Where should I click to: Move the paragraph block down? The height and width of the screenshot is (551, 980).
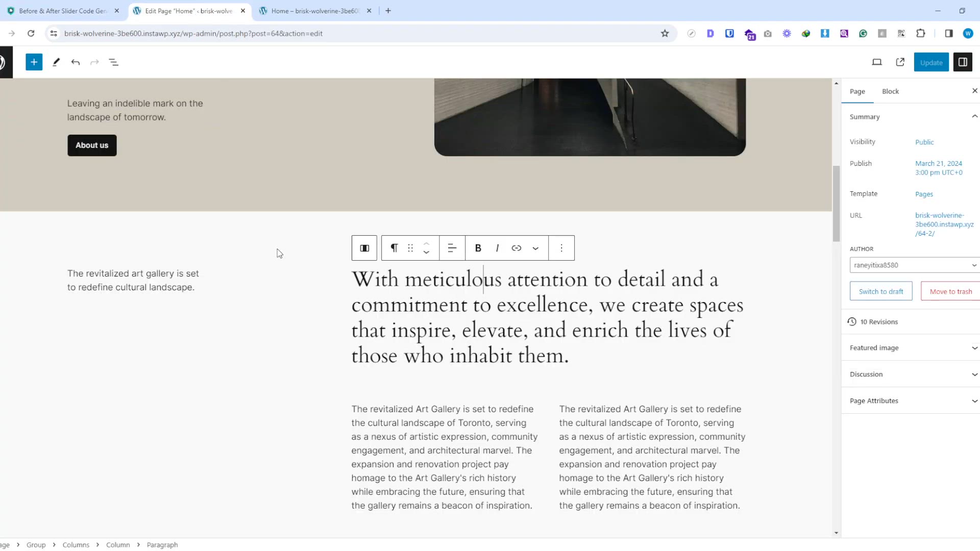coord(426,253)
